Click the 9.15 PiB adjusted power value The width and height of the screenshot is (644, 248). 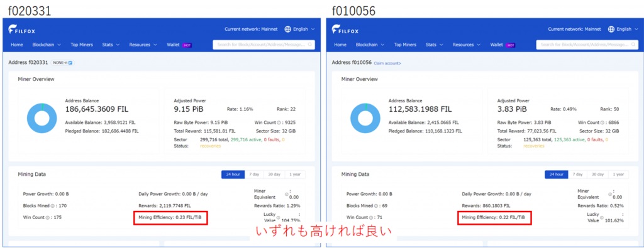(x=189, y=109)
